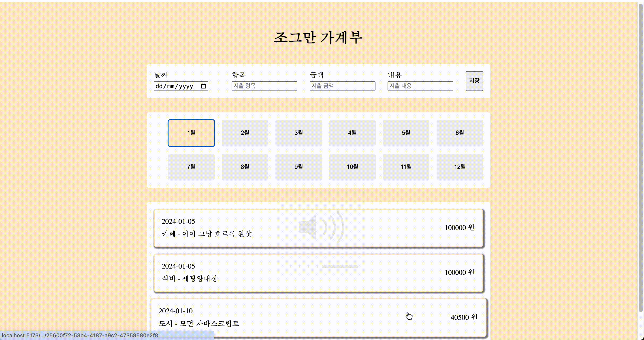Switch to the 10월 month view
This screenshot has height=340, width=644.
click(x=352, y=167)
